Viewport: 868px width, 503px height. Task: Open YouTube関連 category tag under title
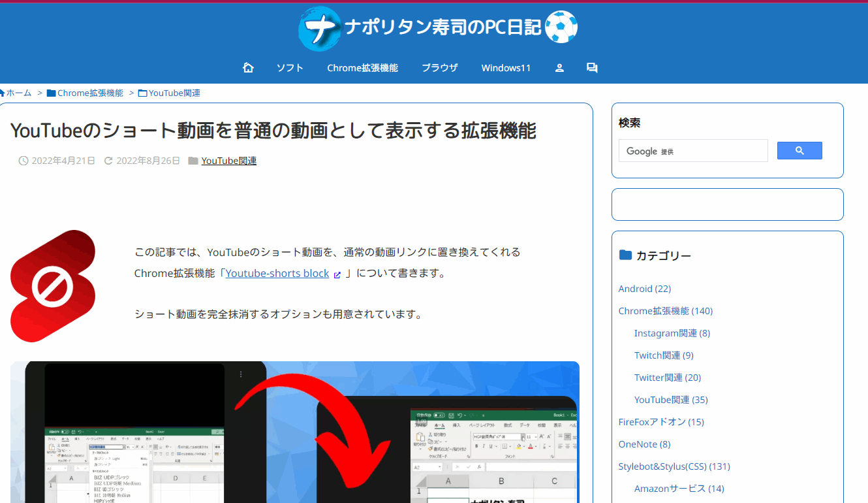point(228,161)
